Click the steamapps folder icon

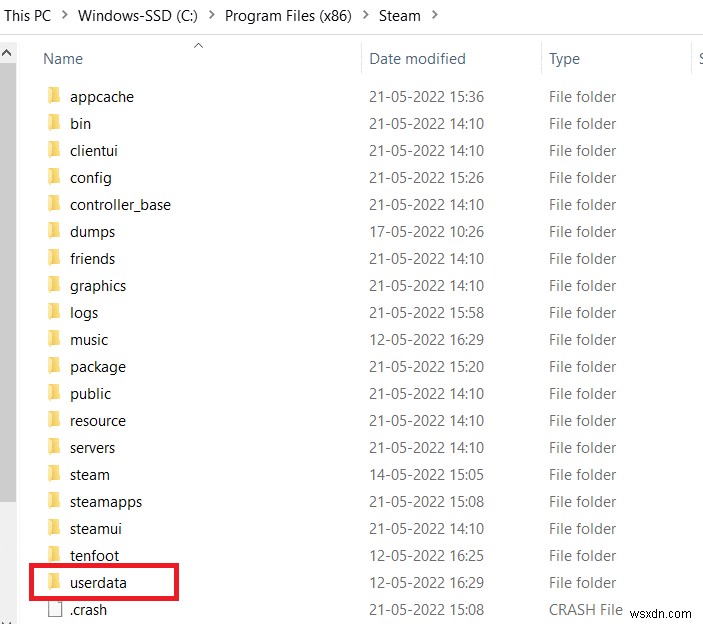[x=54, y=500]
